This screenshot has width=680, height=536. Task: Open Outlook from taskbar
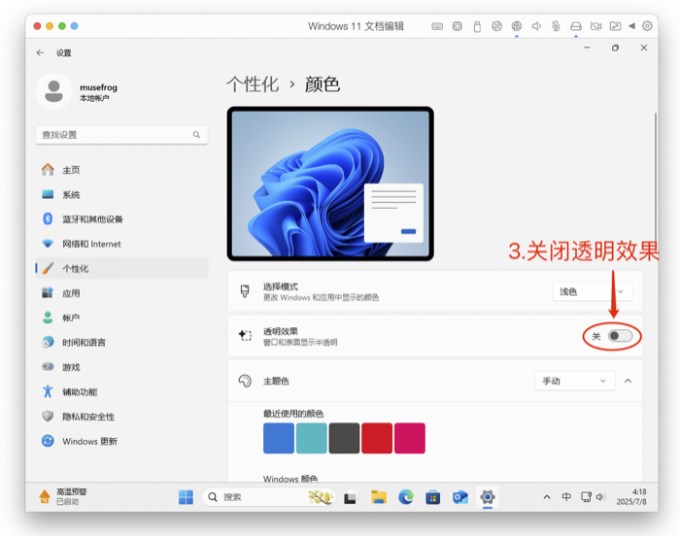[x=460, y=497]
